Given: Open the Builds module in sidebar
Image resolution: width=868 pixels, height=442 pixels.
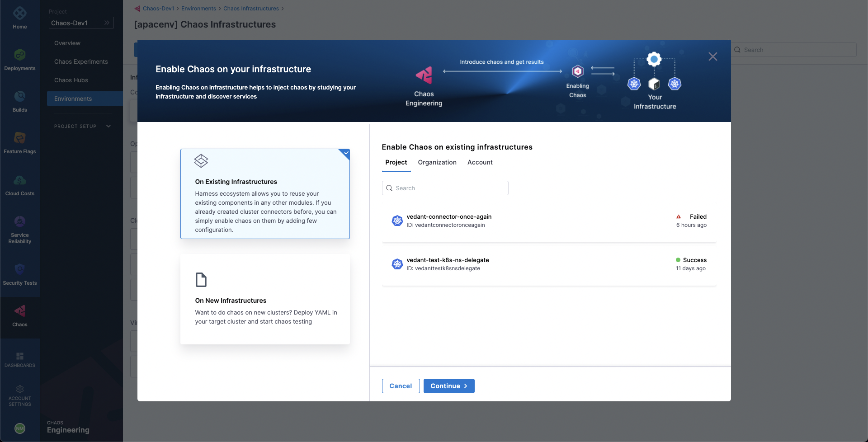Looking at the screenshot, I should (x=19, y=97).
